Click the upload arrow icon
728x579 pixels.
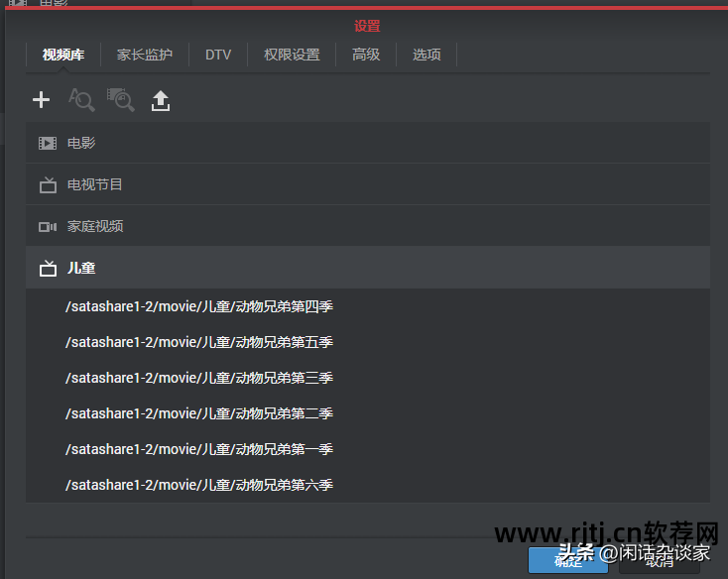pos(161,101)
